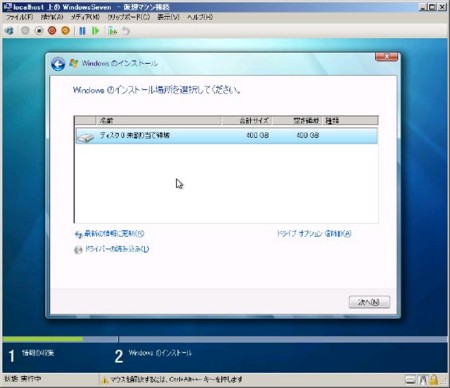Open the 表示(V) menu
450x388 pixels.
click(168, 17)
